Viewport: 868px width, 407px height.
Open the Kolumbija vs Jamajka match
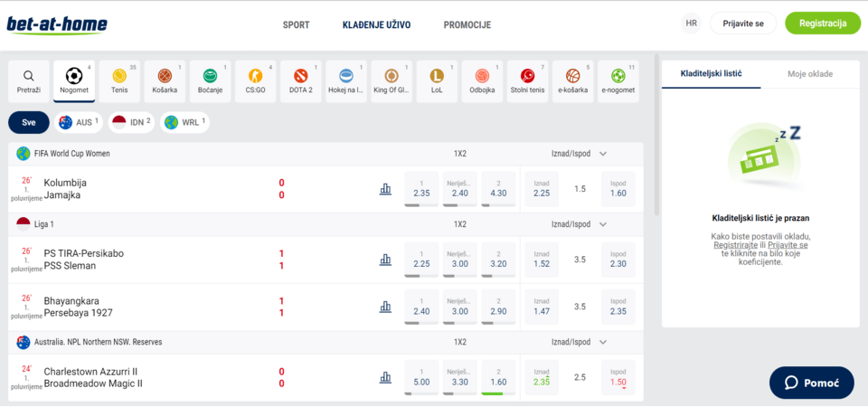[x=65, y=189]
